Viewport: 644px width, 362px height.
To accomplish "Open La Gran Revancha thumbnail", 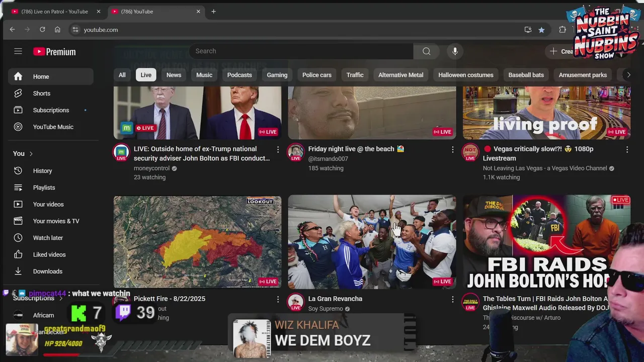I will pos(372,242).
